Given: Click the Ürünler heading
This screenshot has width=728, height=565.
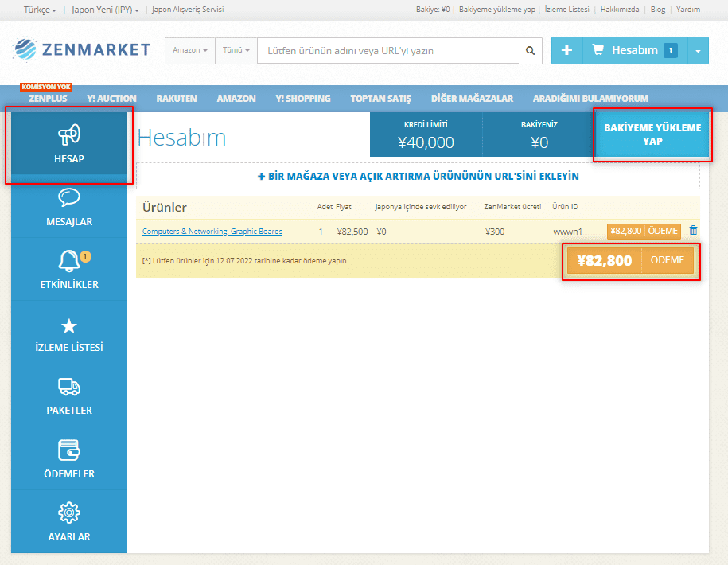Looking at the screenshot, I should (165, 207).
